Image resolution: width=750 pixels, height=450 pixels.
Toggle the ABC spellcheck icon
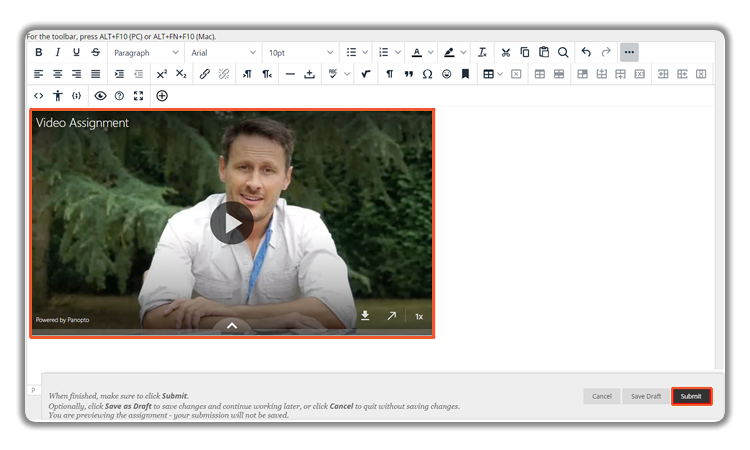[x=333, y=74]
